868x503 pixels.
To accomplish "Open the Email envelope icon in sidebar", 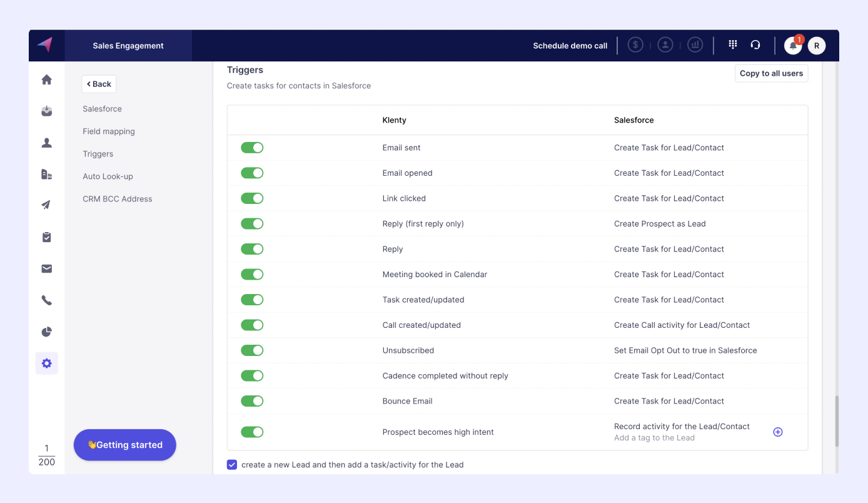I will (x=46, y=268).
